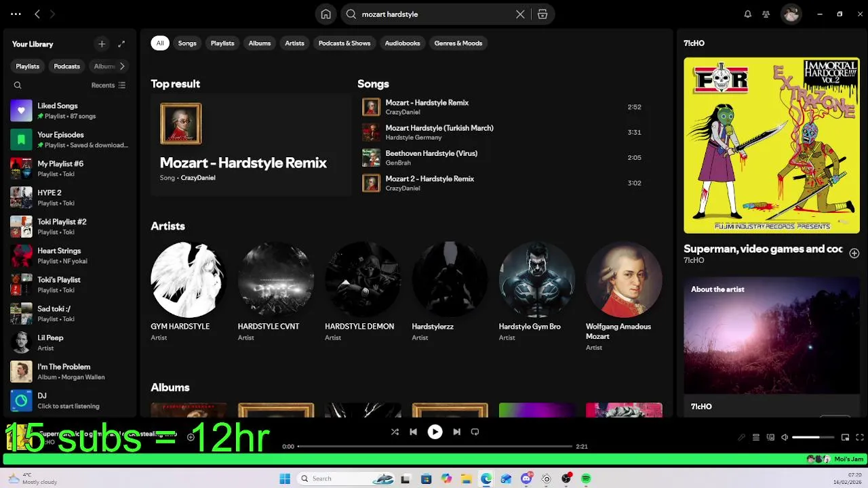
Task: Open Hardstyle Germany artist link
Action: click(x=414, y=138)
